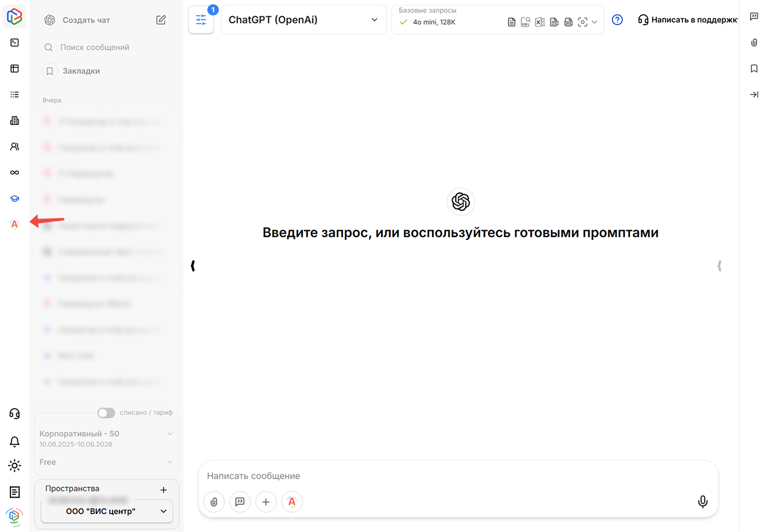
Task: Click the microphone voice input icon
Action: point(702,502)
